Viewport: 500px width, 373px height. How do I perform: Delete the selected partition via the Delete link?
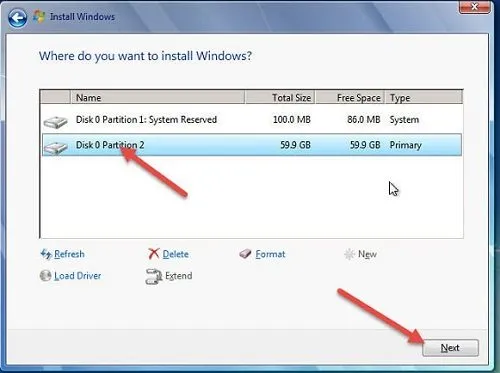tap(176, 254)
